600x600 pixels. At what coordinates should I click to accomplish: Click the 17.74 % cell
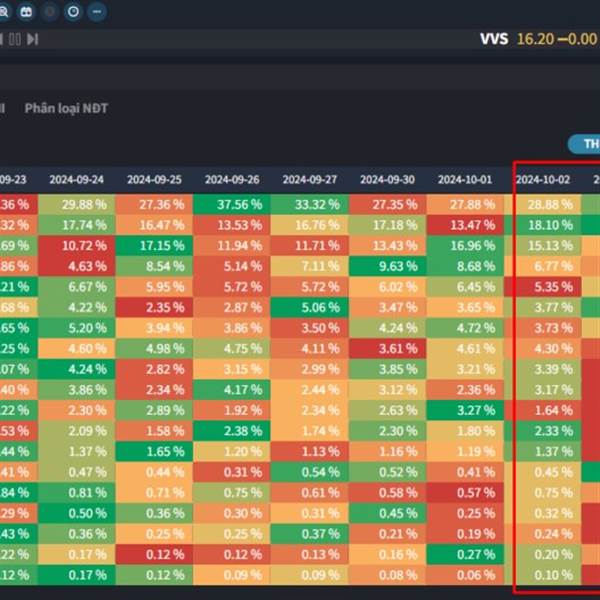tap(77, 225)
